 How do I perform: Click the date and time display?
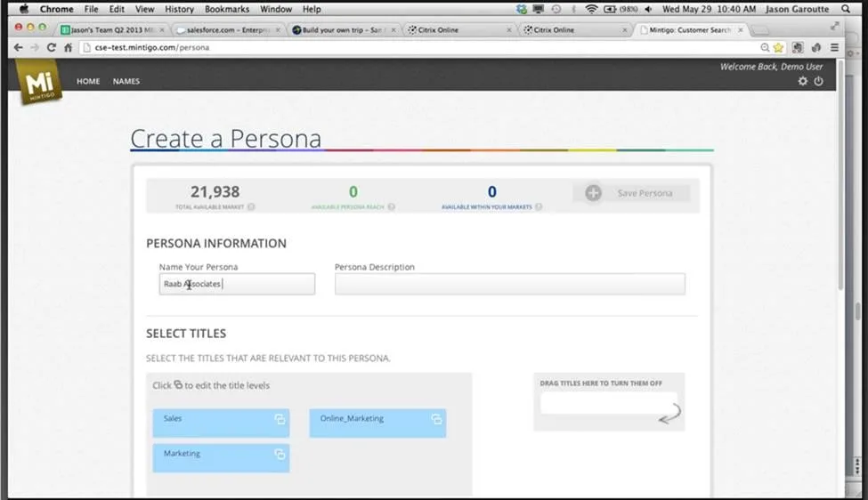tap(710, 9)
